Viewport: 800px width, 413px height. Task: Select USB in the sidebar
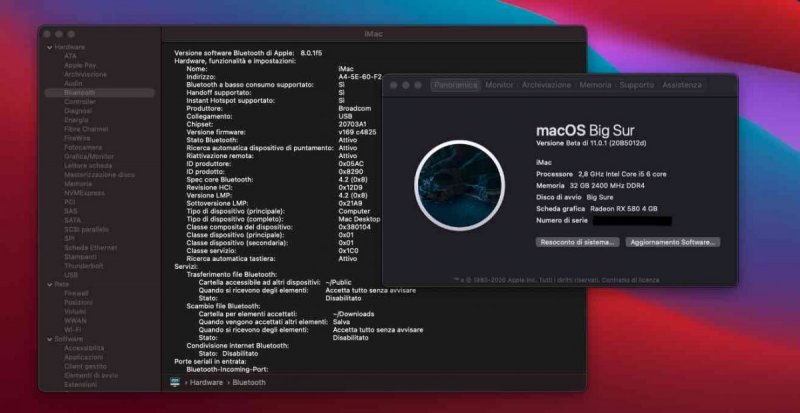point(71,275)
